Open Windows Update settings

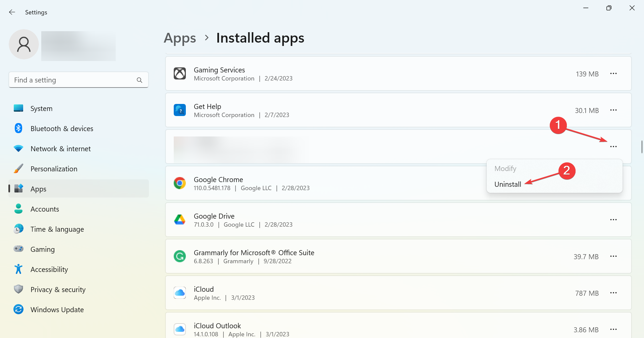coord(78,309)
